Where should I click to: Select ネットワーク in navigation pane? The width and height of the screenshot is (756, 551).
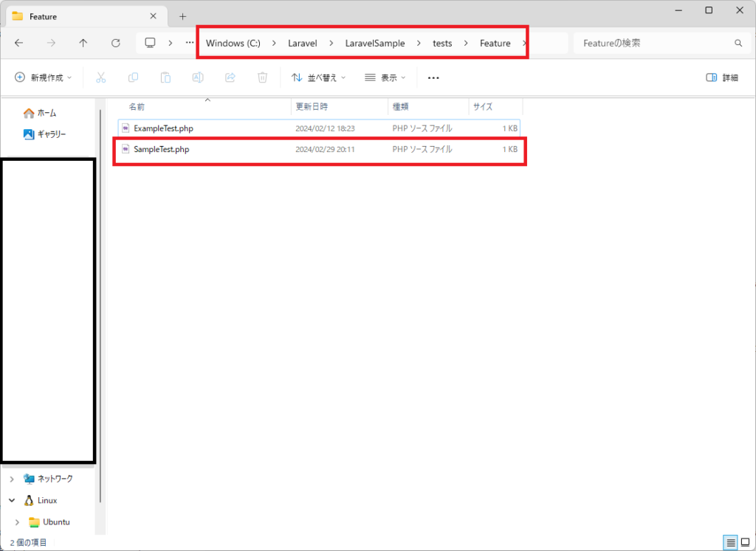pyautogui.click(x=48, y=479)
